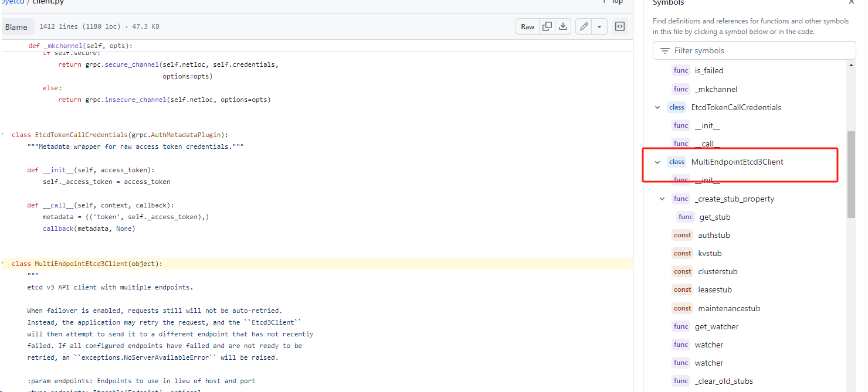Click symbols panel vertical scrollbar

click(851, 175)
